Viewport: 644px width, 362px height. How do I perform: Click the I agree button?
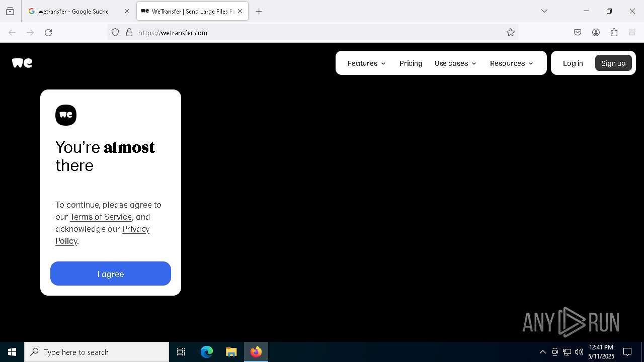click(x=111, y=274)
